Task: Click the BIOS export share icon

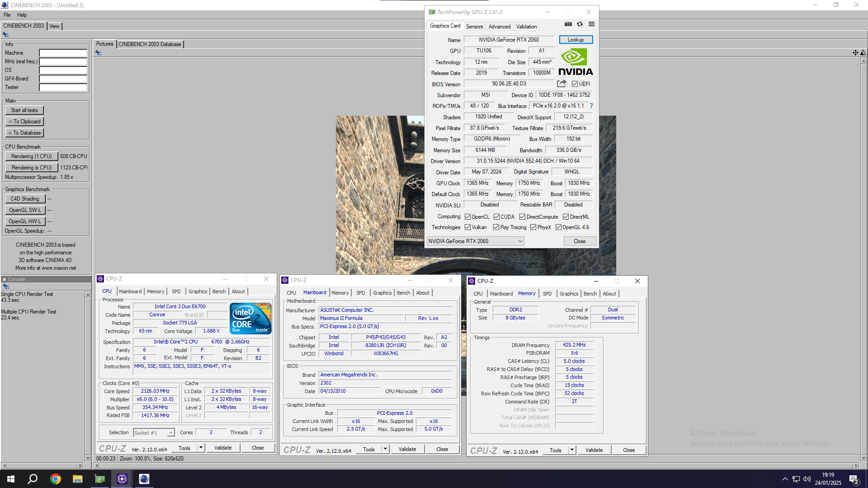Action: pyautogui.click(x=561, y=84)
